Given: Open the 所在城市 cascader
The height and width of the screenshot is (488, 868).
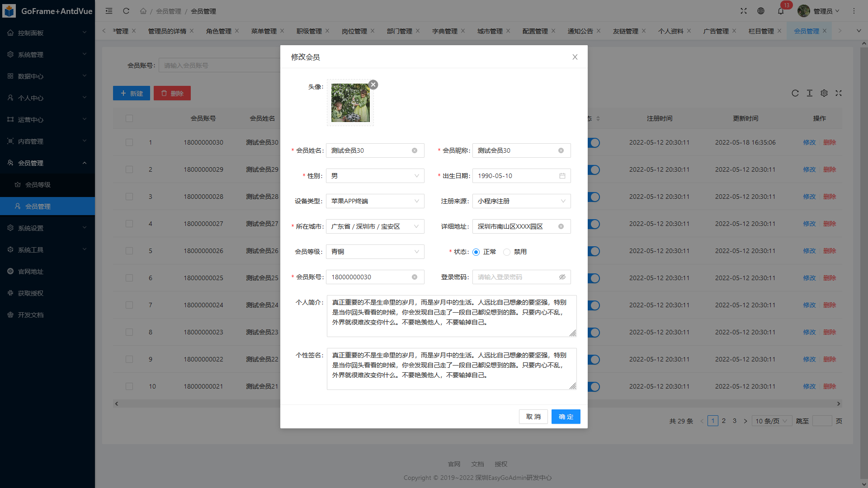Looking at the screenshot, I should (x=375, y=226).
